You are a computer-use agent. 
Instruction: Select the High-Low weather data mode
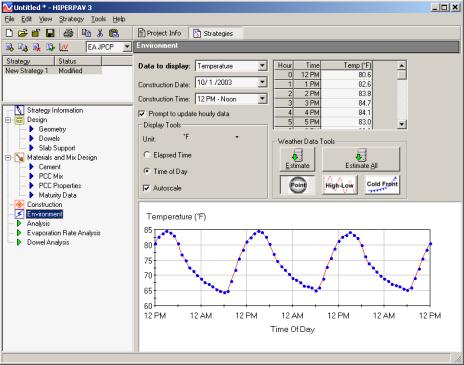coord(339,185)
